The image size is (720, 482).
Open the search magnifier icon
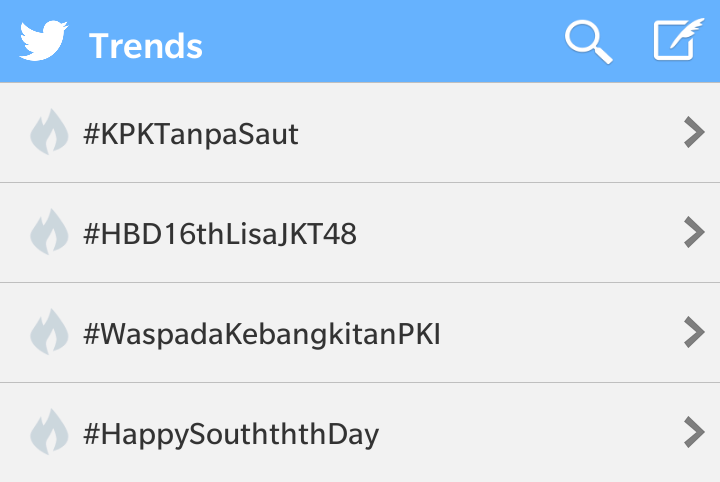click(589, 42)
